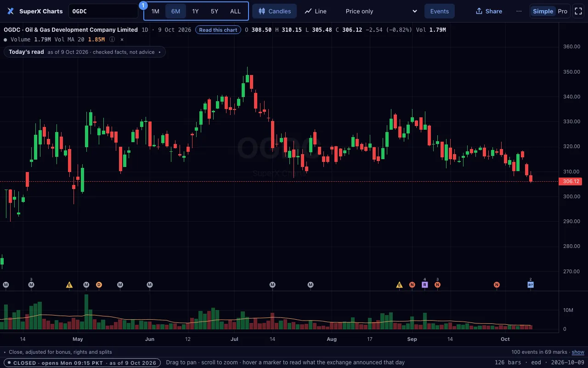Viewport: 588px width, 368px height.
Task: Select the ALL timeframe
Action: [235, 11]
